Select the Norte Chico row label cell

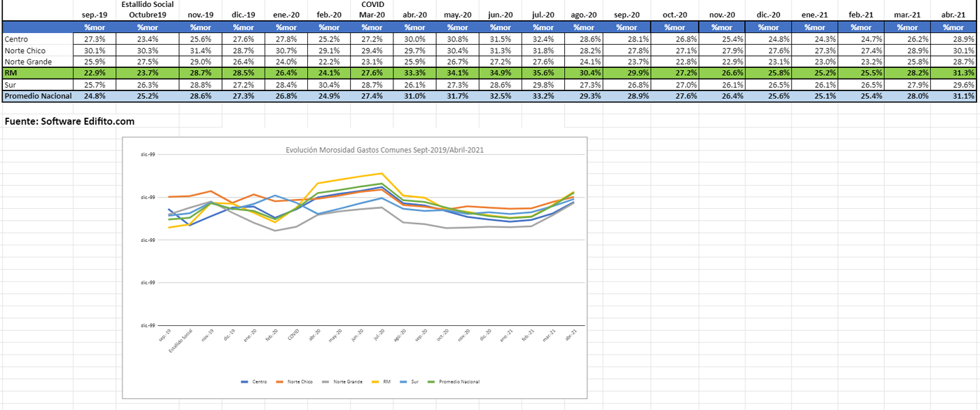coord(37,50)
